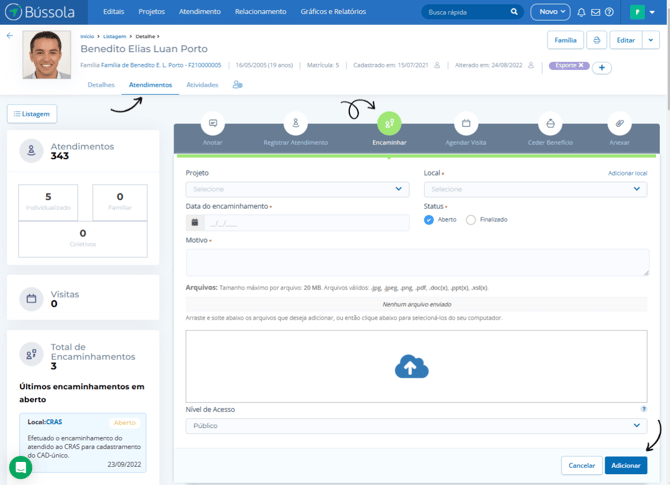Remove the Esporte tag

581,65
